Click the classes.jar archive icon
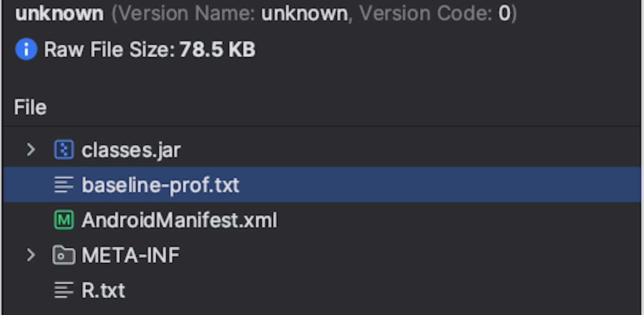 coord(64,150)
